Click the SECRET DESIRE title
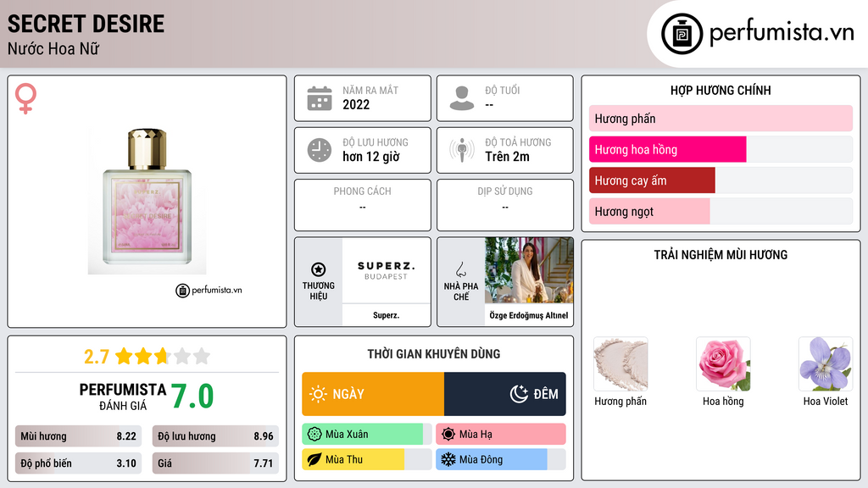Screen dimensions: 868x488 (x=86, y=24)
